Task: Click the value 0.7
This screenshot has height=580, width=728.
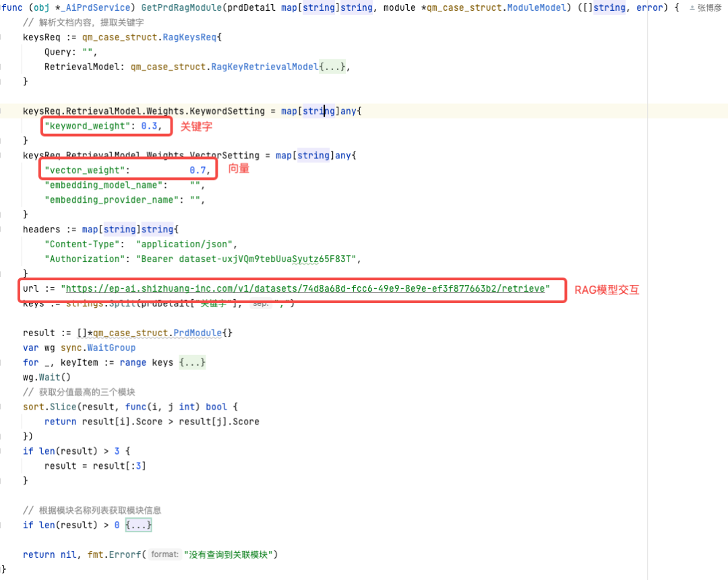Action: click(x=198, y=170)
